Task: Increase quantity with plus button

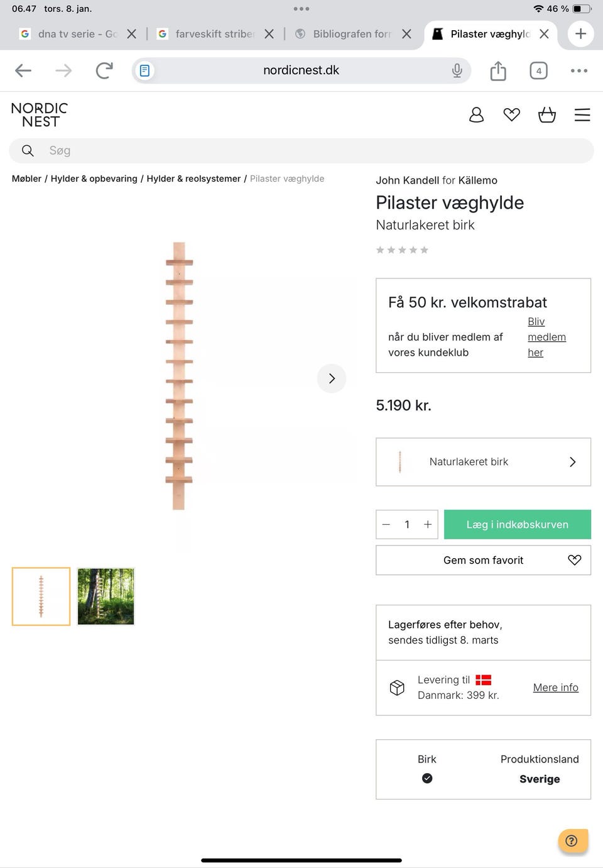Action: [428, 524]
